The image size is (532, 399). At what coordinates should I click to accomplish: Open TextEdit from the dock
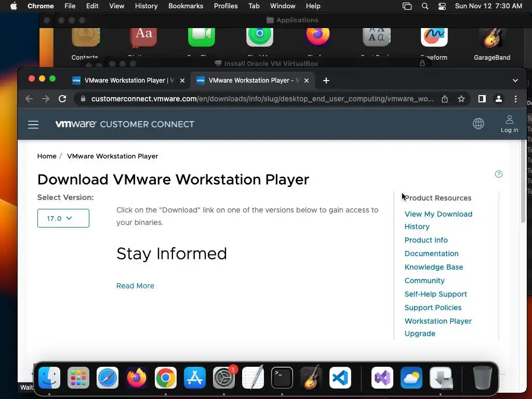point(253,378)
